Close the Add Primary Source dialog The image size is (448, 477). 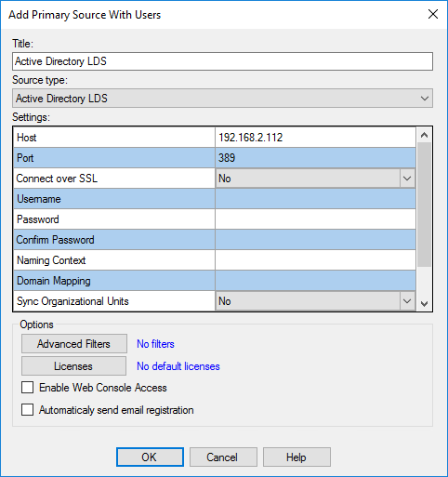point(433,14)
